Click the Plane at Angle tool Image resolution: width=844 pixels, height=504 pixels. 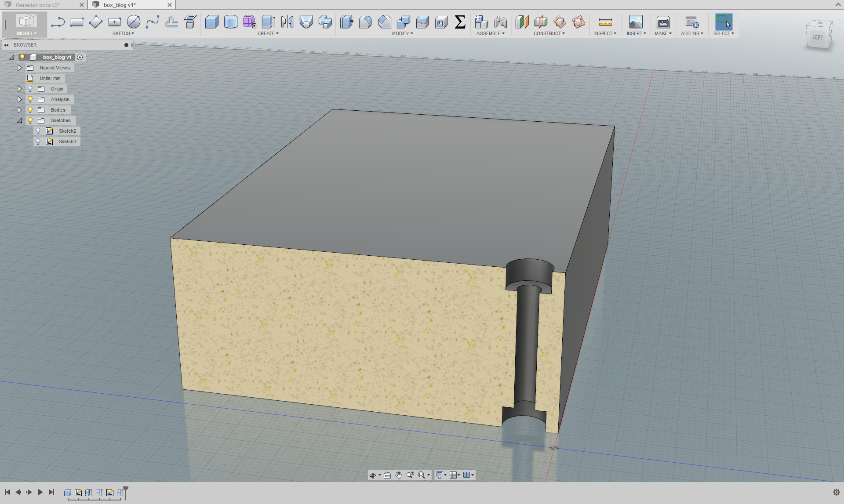[x=560, y=22]
